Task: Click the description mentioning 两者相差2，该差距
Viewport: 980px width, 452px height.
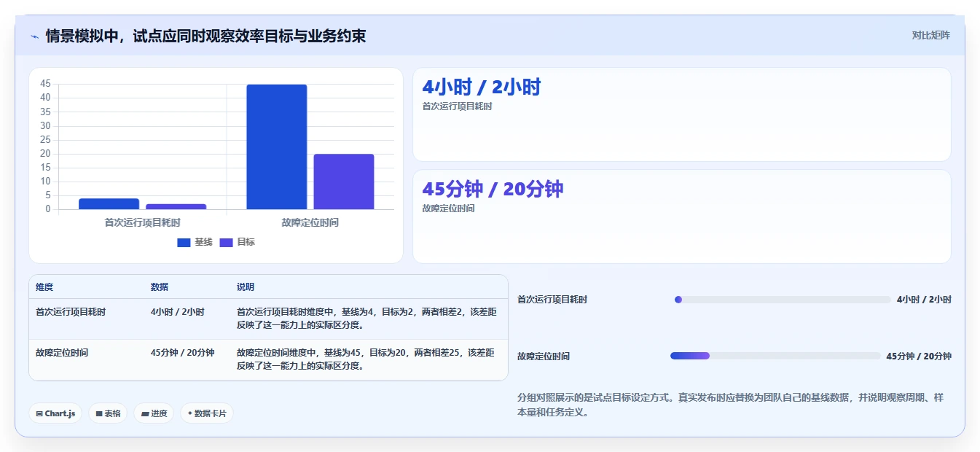Action: point(366,319)
